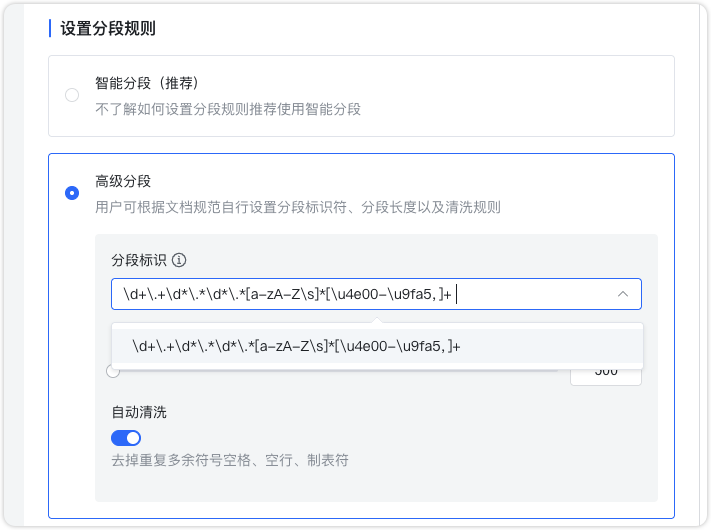Screen dimensions: 711x530
Task: Click the 智能分段（推荐） title text
Action: coord(154,83)
